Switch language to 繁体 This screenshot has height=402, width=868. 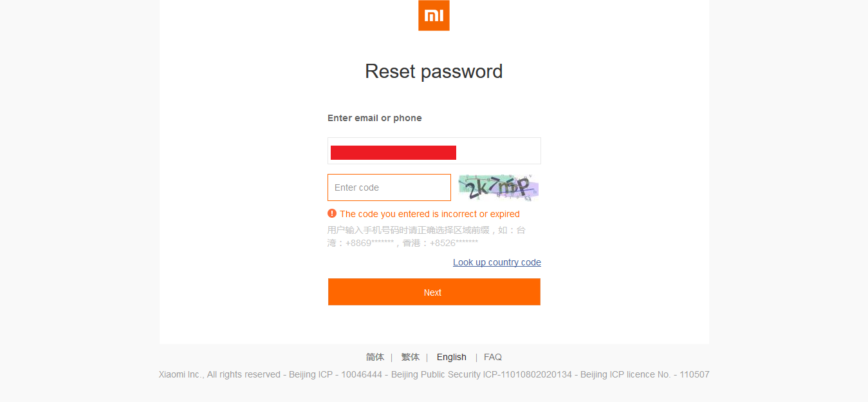[410, 357]
